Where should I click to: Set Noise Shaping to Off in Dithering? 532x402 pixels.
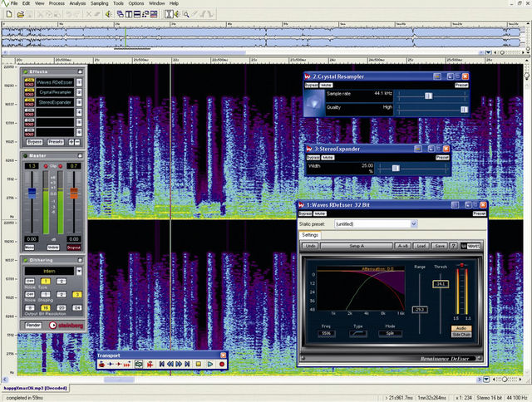(x=30, y=295)
